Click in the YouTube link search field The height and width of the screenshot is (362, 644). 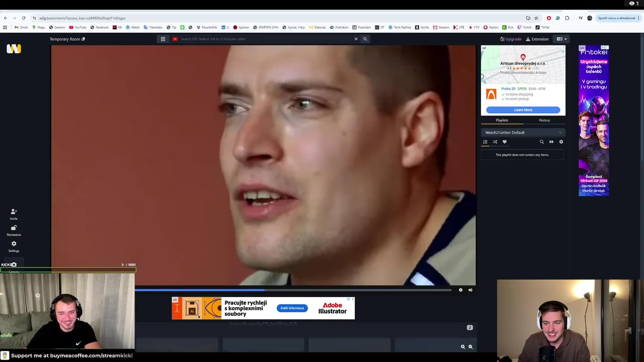[x=264, y=39]
